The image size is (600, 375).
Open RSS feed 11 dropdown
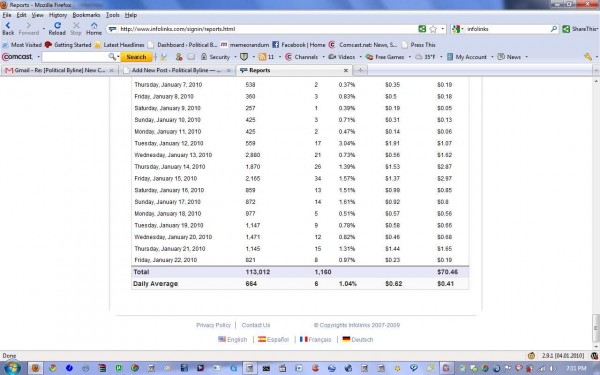[270, 57]
